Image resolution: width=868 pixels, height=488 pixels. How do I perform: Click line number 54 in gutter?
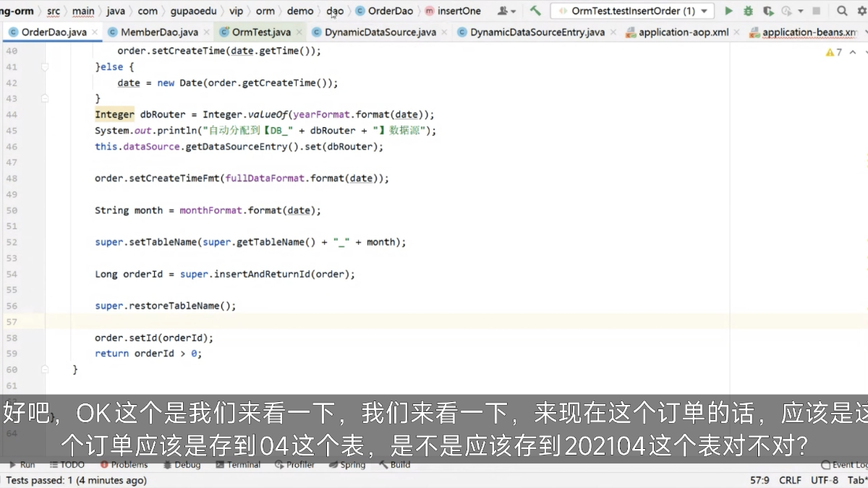pos(11,274)
